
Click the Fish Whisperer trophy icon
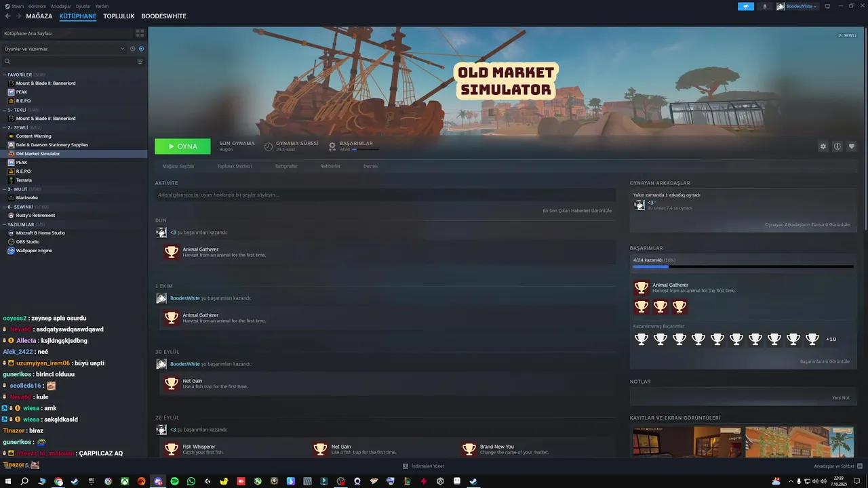(172, 449)
